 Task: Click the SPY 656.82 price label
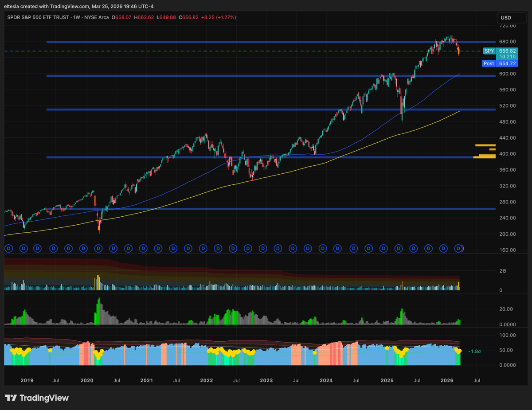pyautogui.click(x=500, y=54)
